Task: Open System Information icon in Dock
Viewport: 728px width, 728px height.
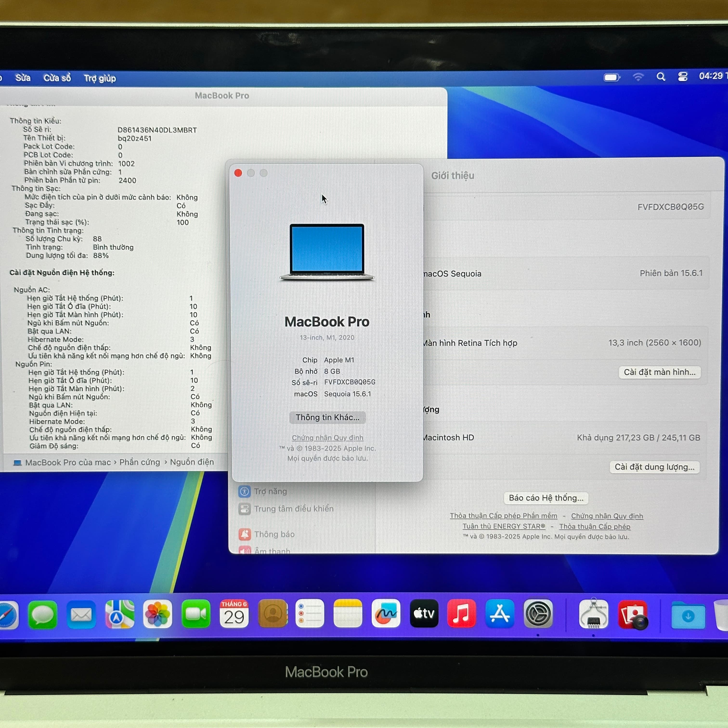Action: point(593,614)
